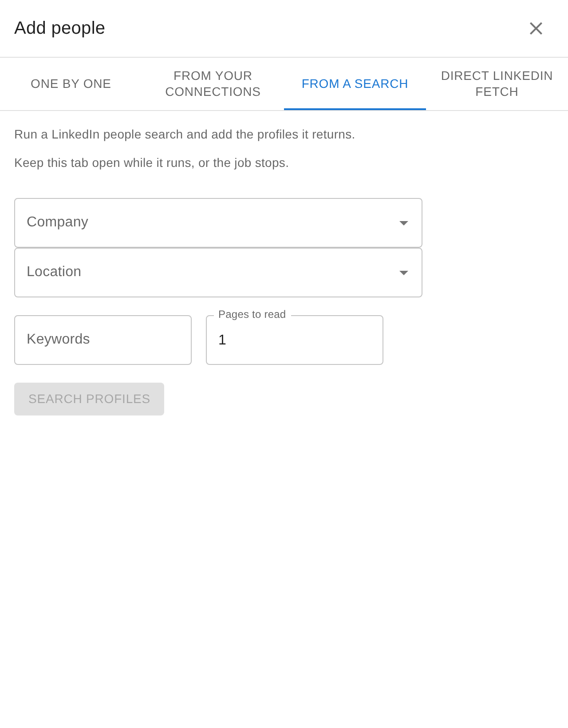Go to Direct LinkedIn Fetch tab
This screenshot has width=568, height=728.
(x=497, y=84)
